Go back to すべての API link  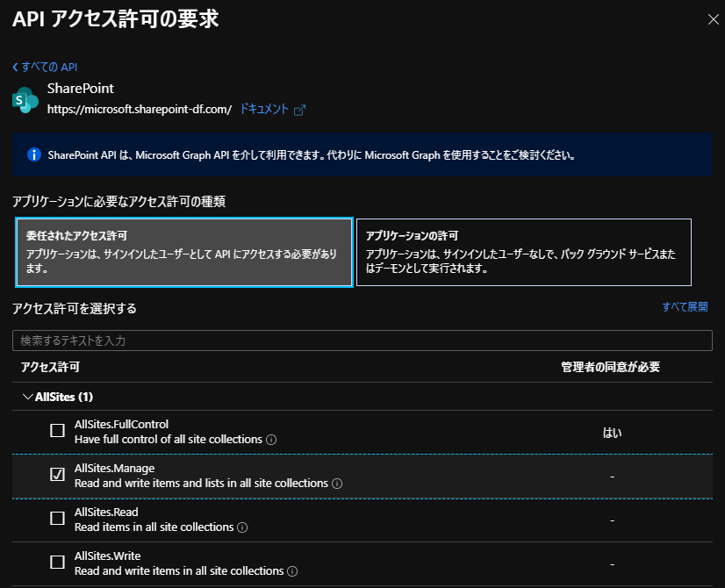45,67
